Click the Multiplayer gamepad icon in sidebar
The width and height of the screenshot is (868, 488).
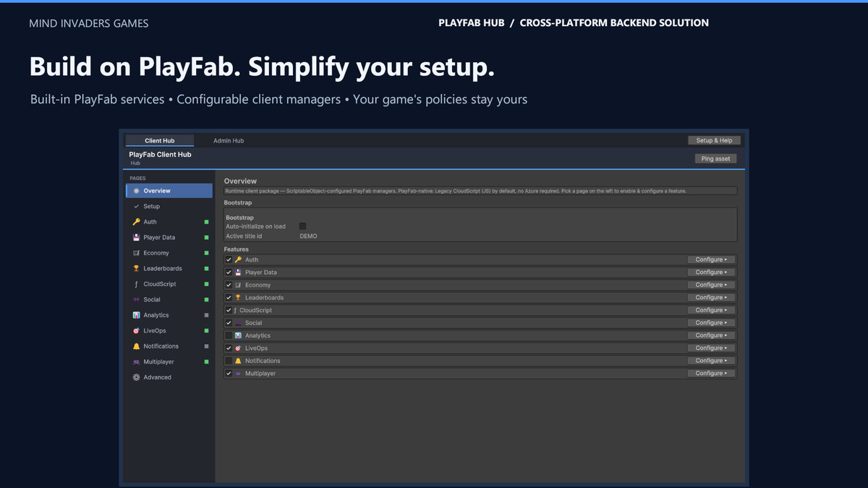[x=137, y=361]
